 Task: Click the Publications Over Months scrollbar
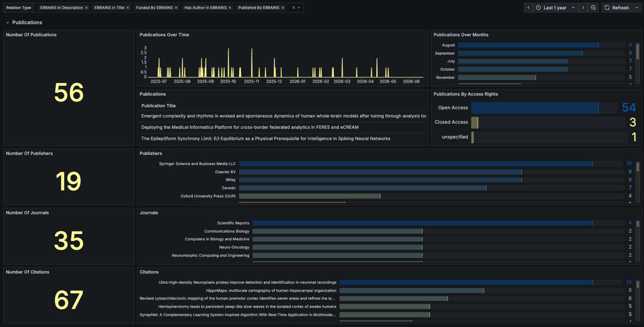pyautogui.click(x=638, y=52)
